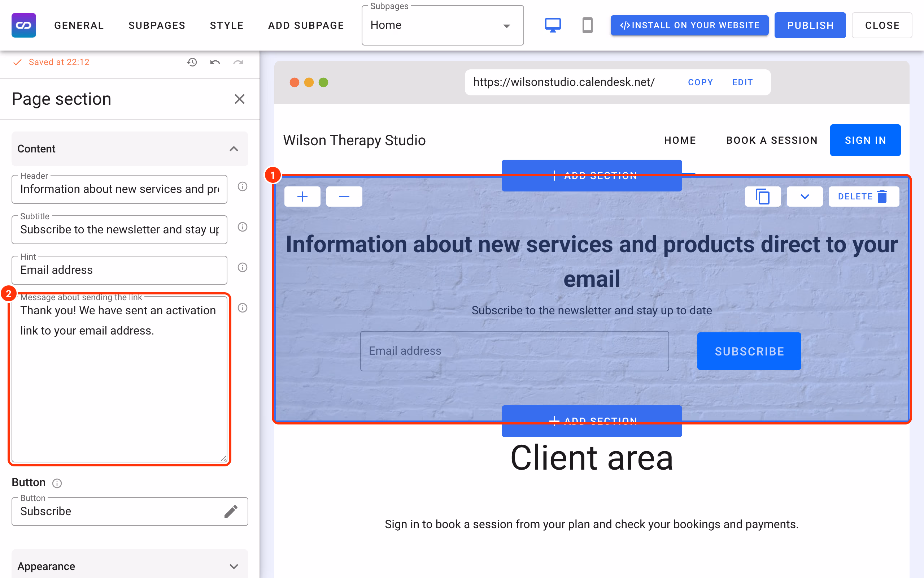Image resolution: width=924 pixels, height=578 pixels.
Task: Duplicate the newsletter section
Action: (x=763, y=197)
